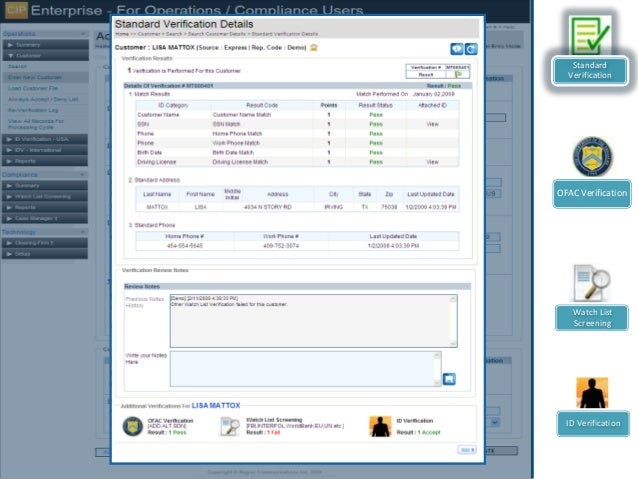Click the green flag result icon
638x479 pixels.
point(458,74)
